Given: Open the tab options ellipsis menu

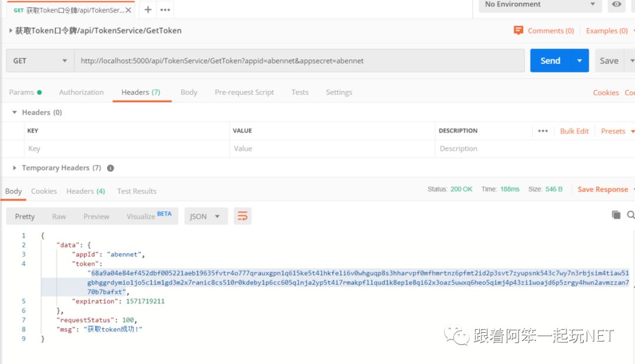Looking at the screenshot, I should 165,10.
